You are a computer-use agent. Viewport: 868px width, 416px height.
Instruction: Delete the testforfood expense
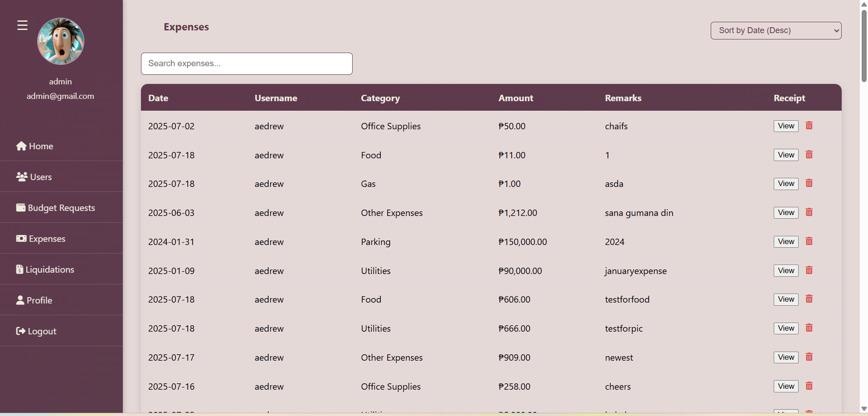[809, 299]
